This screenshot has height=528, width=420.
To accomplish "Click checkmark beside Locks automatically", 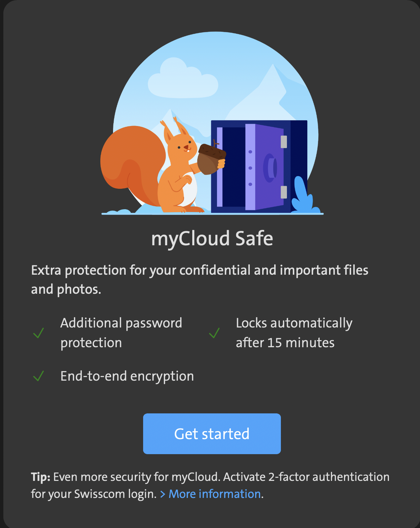I will point(214,333).
